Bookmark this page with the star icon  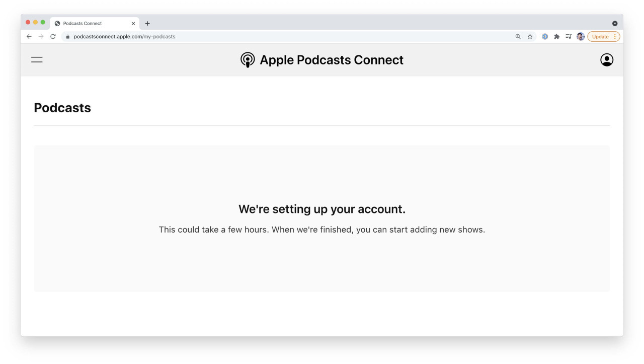pyautogui.click(x=530, y=37)
